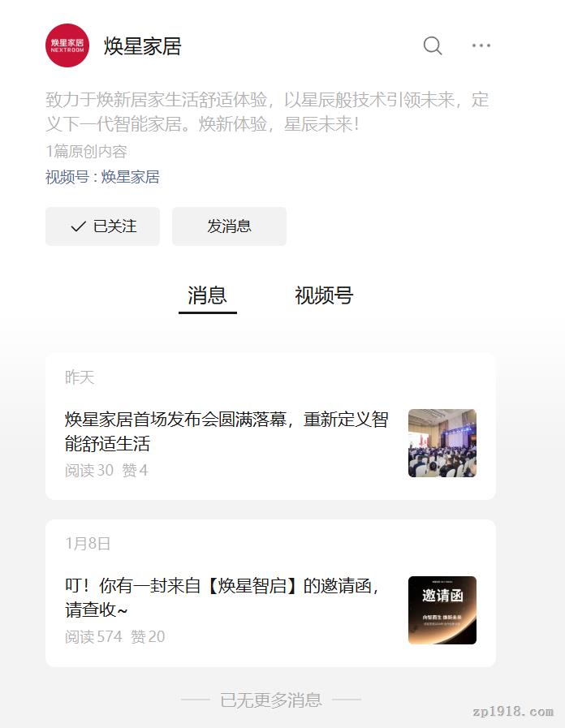Screen dimensions: 565x728
Task: Click the account description text starting 致力于焕新居家
Action: tap(267, 112)
